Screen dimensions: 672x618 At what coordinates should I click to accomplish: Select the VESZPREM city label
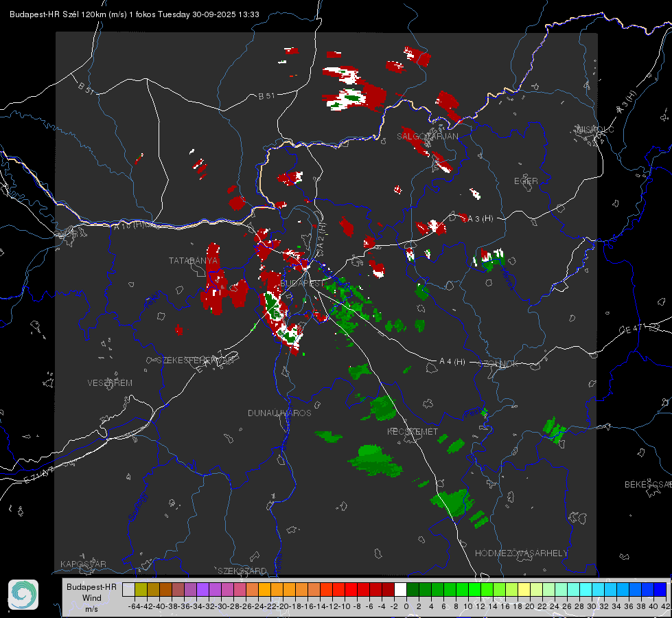[110, 383]
